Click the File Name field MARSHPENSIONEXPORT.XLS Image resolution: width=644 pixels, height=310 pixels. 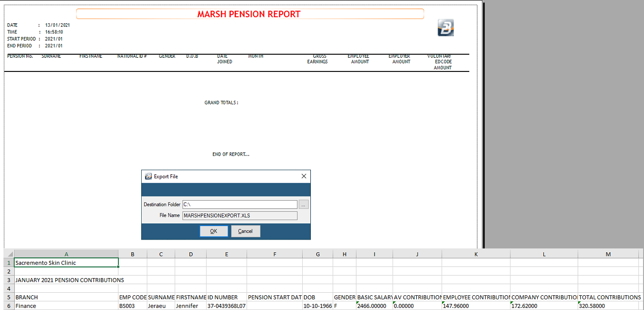pos(240,215)
